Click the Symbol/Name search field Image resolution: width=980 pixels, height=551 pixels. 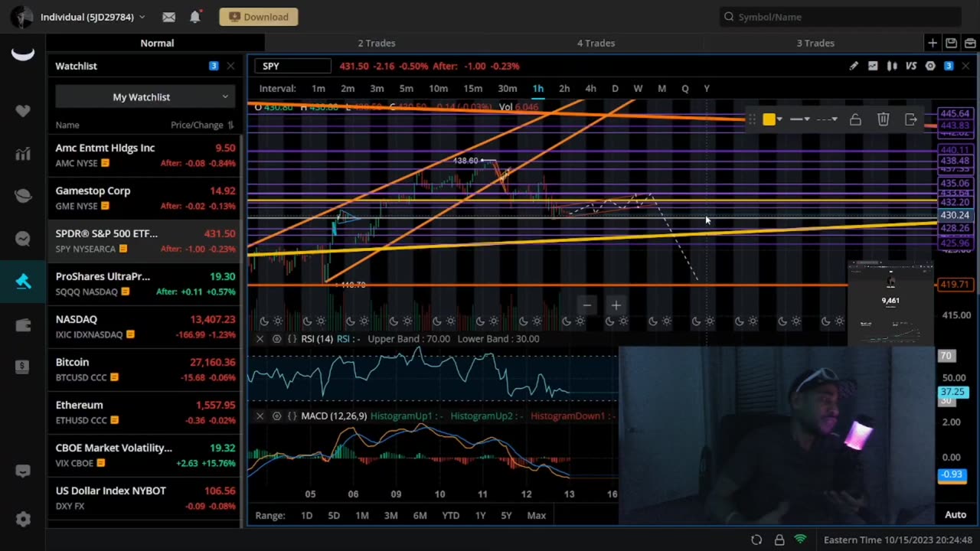point(841,17)
